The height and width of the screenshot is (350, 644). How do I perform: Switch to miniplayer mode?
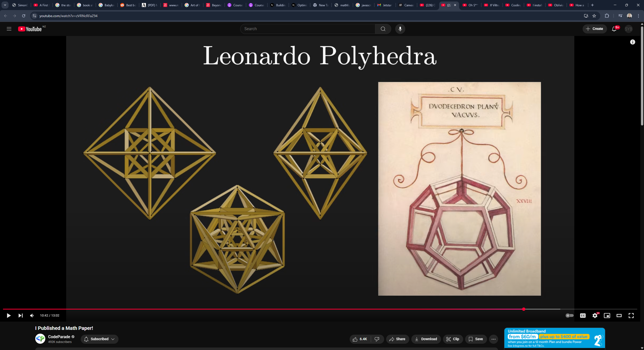coord(607,316)
